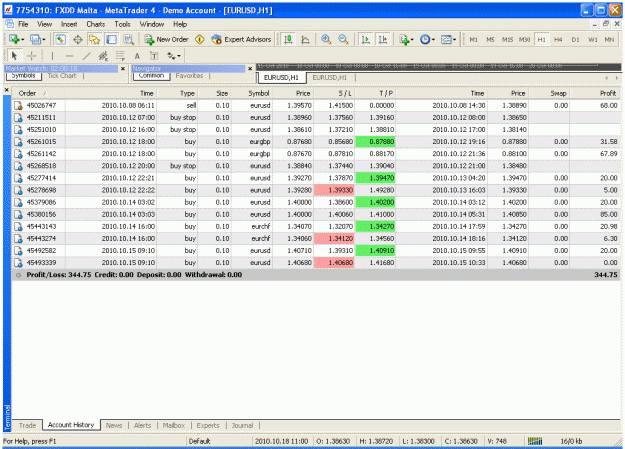
Task: Select the Vertical Line tool
Action: (52, 56)
